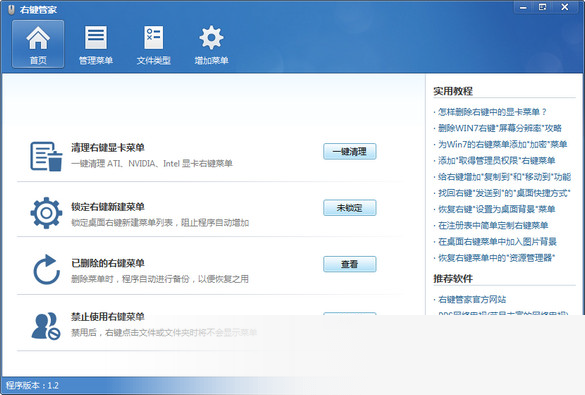Click the maximize window button
585x395 pixels.
click(x=543, y=7)
